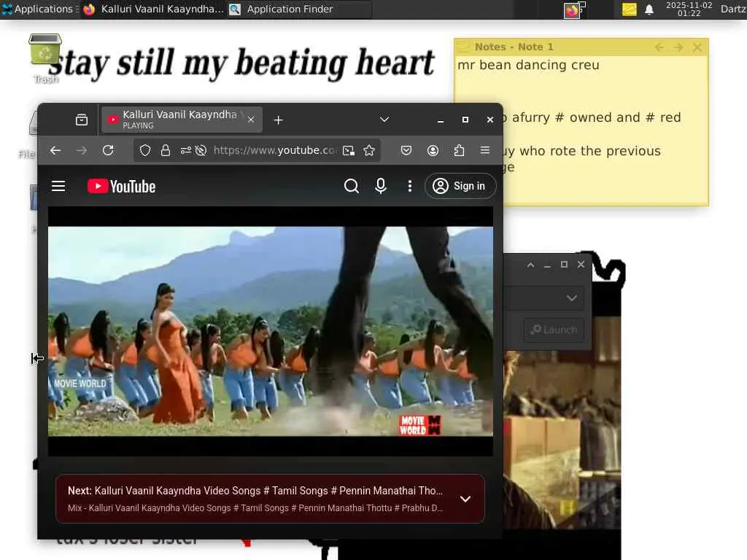Pause the playing YouTube video

click(x=270, y=331)
